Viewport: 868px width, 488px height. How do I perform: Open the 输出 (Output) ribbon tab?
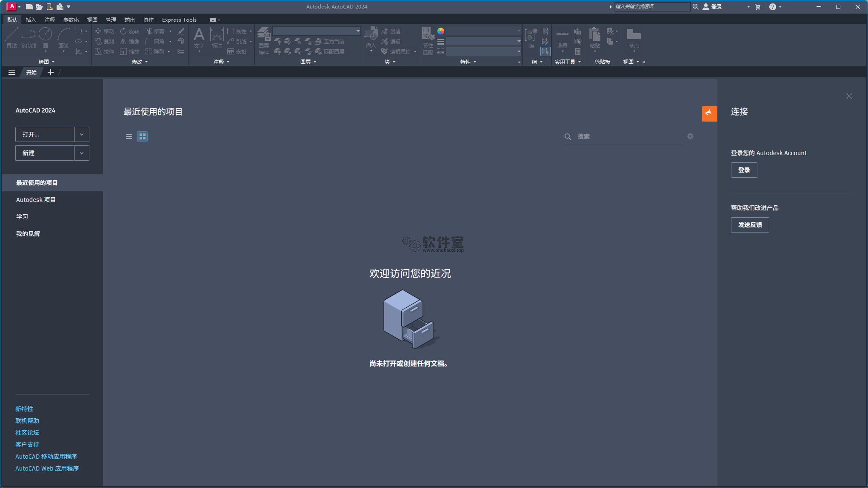[129, 20]
